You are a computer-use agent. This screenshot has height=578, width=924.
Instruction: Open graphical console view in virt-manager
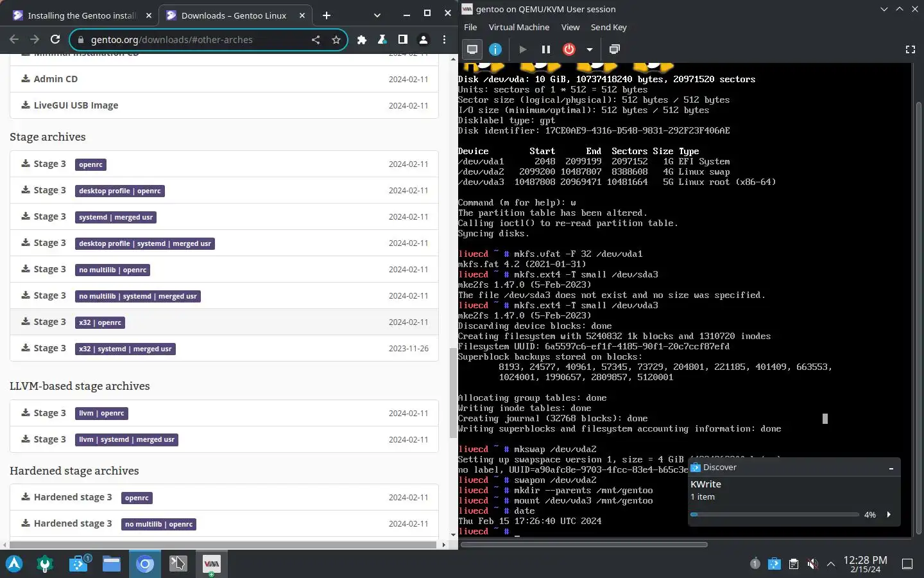472,49
